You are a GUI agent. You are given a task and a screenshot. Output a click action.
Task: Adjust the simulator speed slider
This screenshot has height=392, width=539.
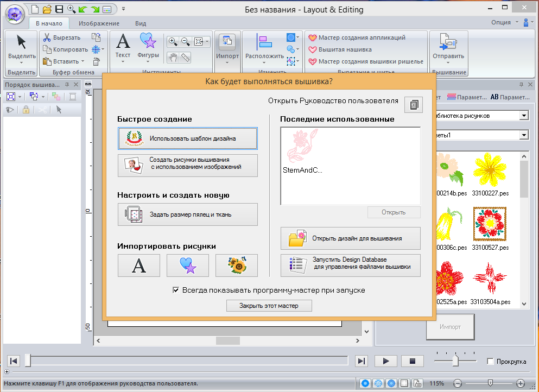pos(455,361)
